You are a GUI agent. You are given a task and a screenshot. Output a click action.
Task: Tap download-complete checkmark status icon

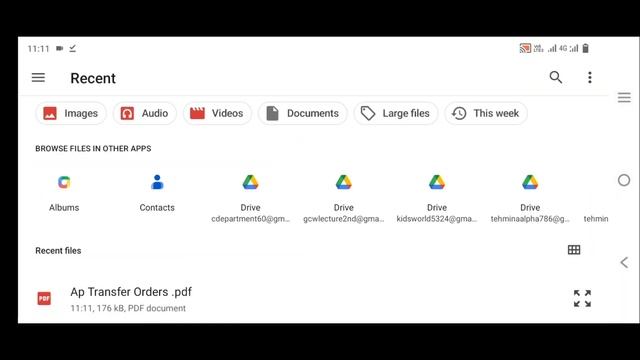(x=73, y=48)
